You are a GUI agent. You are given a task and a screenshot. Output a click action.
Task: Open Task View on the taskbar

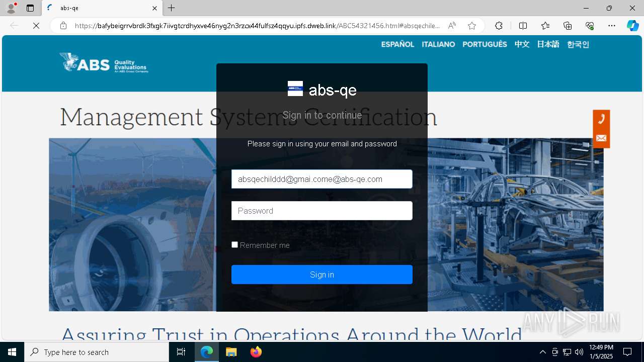point(181,352)
